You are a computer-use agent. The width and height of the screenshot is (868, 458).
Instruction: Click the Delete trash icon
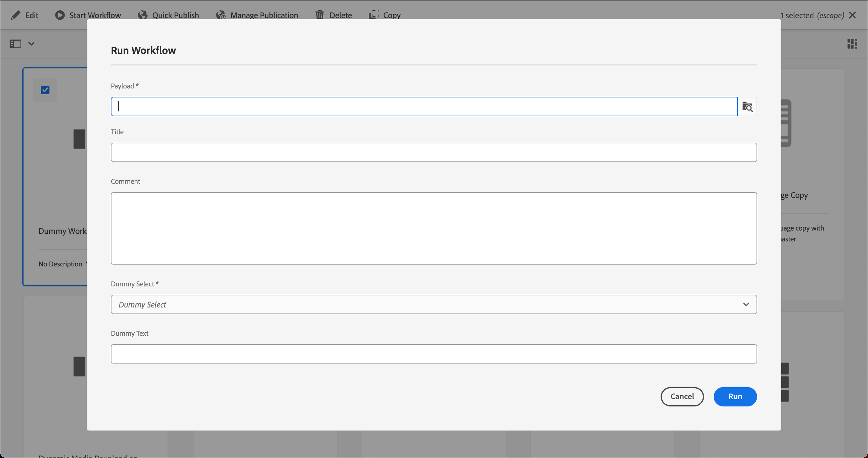(x=319, y=15)
